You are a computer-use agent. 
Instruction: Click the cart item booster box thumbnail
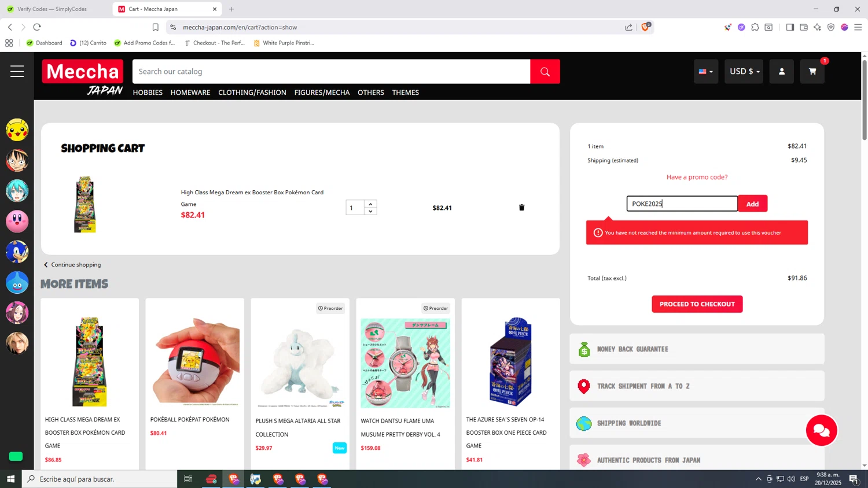click(85, 205)
